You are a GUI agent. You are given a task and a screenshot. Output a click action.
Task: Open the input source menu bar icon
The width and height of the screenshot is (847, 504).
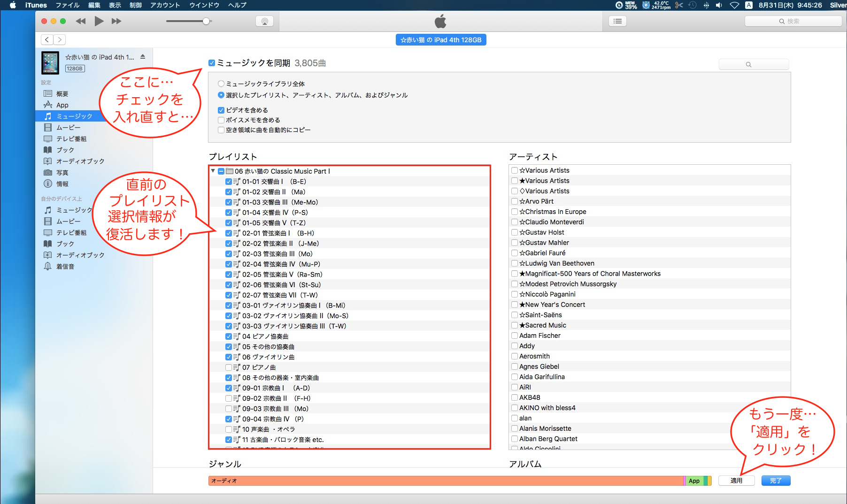pyautogui.click(x=749, y=5)
